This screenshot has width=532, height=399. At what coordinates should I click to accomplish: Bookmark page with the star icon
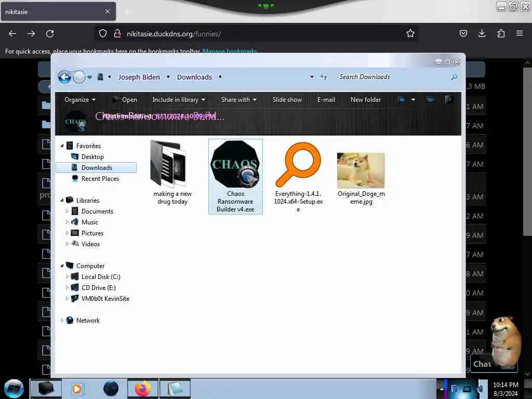410,34
